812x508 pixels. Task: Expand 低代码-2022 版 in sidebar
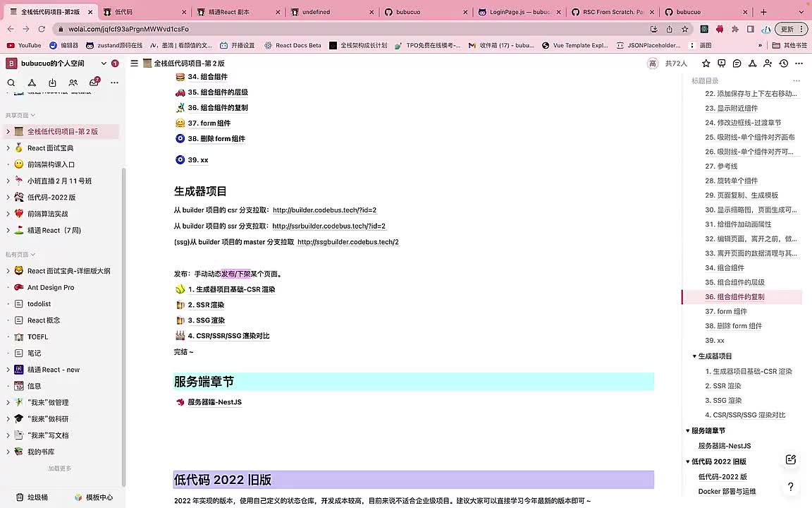(8, 198)
